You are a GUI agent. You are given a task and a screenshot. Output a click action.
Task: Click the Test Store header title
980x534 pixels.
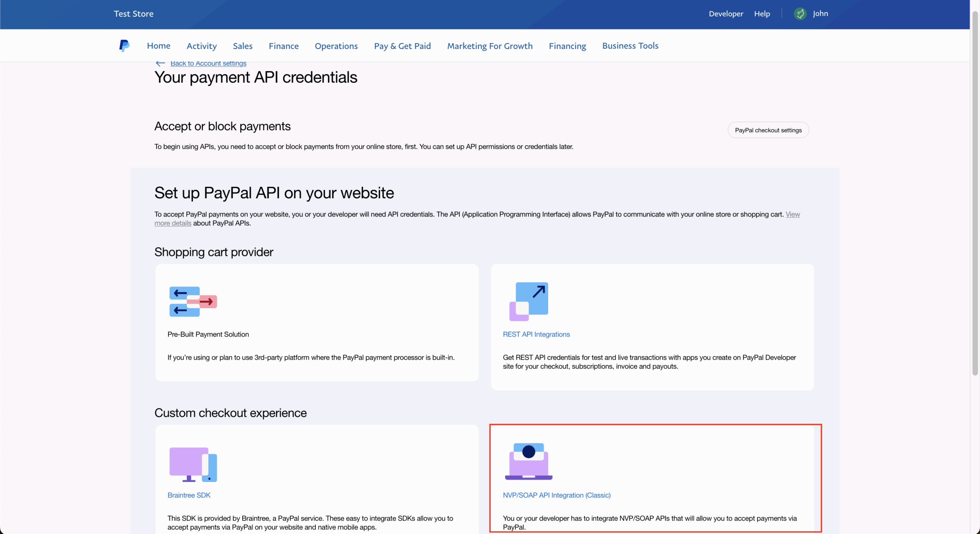point(133,13)
